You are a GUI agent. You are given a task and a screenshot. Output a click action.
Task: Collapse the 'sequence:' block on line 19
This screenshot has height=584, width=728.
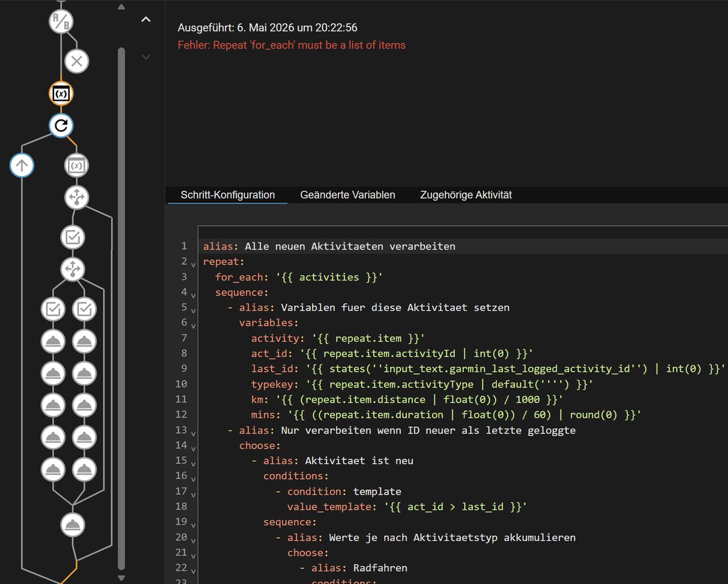(x=193, y=526)
